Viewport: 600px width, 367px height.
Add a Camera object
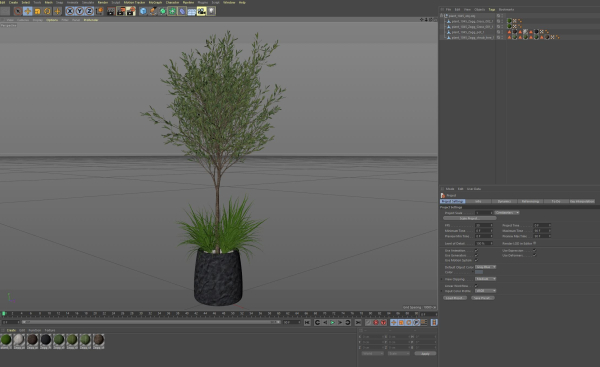pyautogui.click(x=201, y=11)
